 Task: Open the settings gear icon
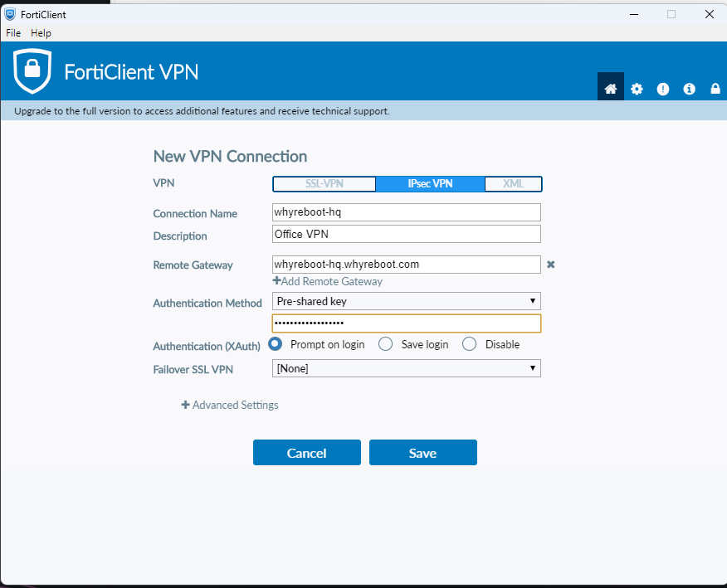pyautogui.click(x=637, y=89)
